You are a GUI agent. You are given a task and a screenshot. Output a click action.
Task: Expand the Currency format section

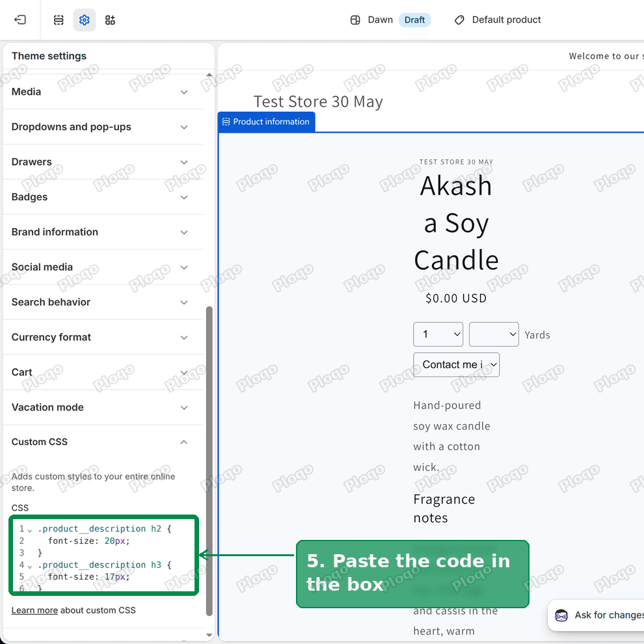[x=103, y=337]
